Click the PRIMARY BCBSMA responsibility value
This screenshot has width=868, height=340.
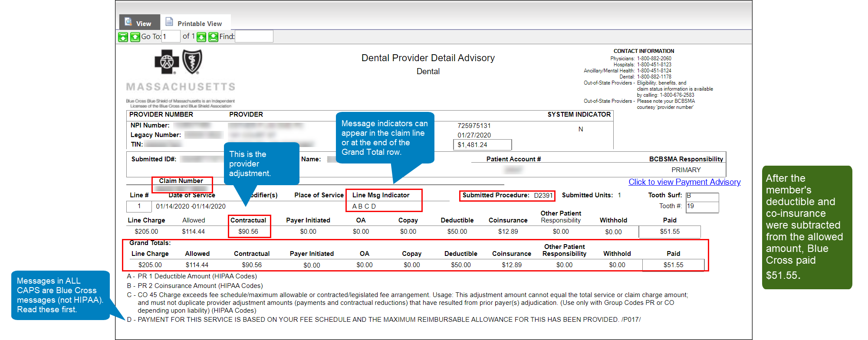click(x=686, y=170)
